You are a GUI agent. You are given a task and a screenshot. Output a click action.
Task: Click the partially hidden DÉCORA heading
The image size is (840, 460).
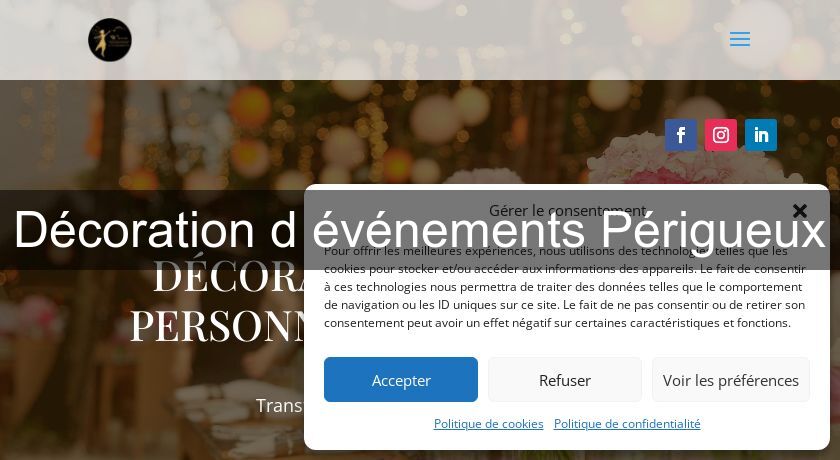tap(228, 274)
